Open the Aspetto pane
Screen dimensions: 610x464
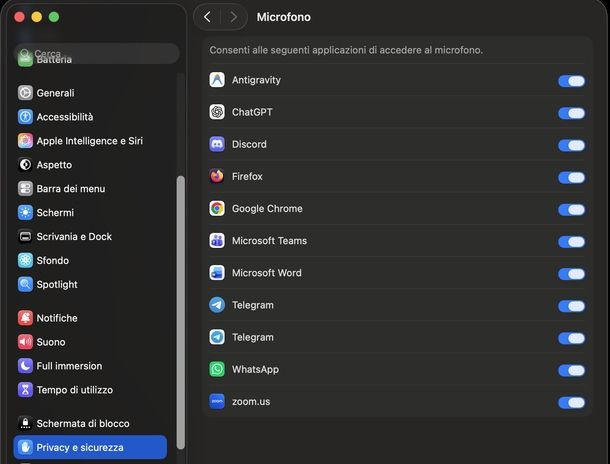tap(91, 165)
